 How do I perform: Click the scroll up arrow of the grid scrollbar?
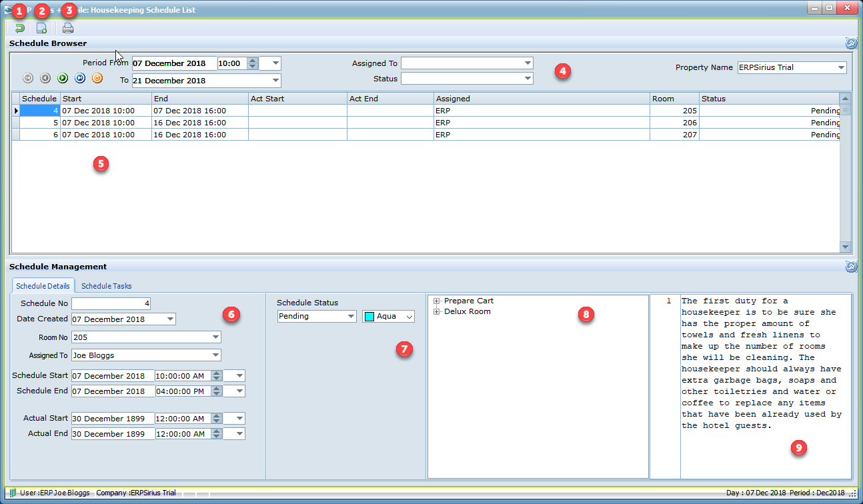[x=846, y=98]
